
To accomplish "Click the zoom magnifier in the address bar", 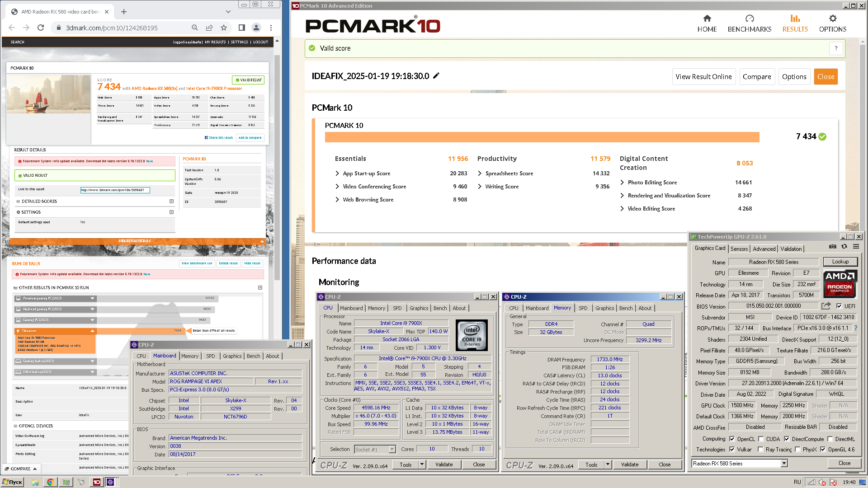I will [x=195, y=28].
